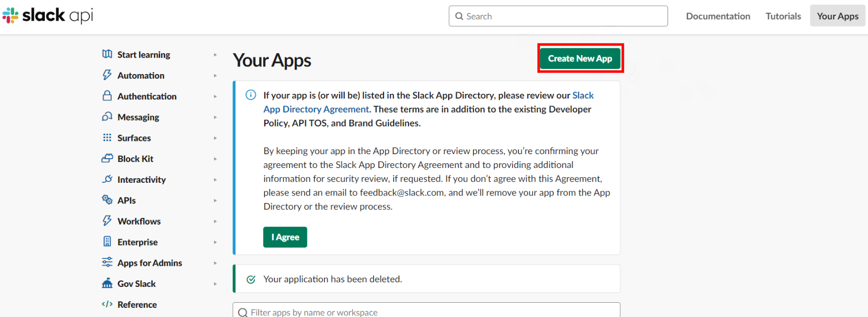Image resolution: width=868 pixels, height=317 pixels.
Task: Click the Surfaces grid dots icon
Action: [107, 138]
